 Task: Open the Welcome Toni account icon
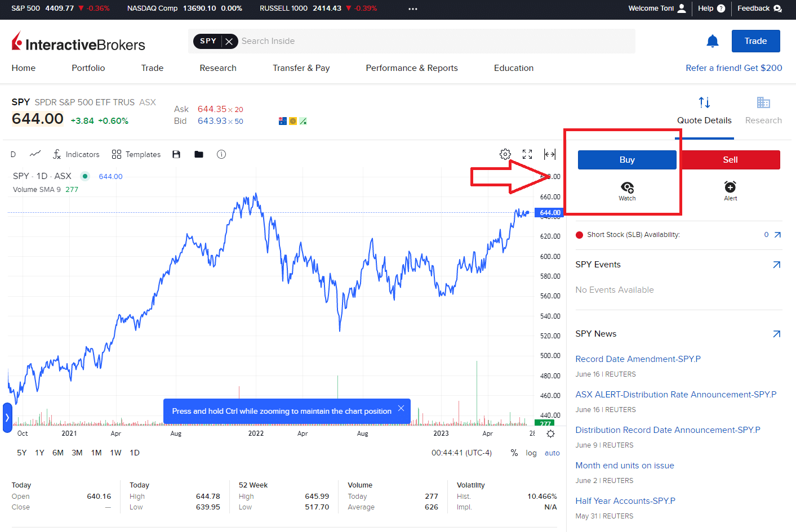coord(682,8)
